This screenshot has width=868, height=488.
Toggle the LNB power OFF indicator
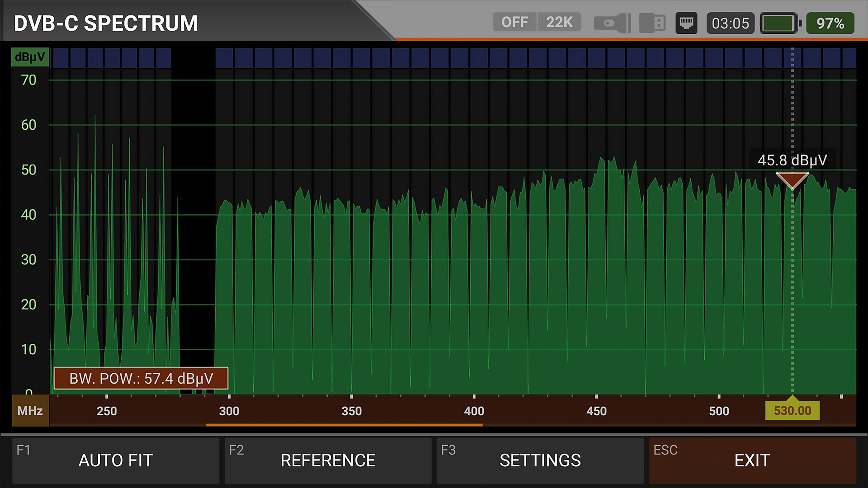point(514,22)
